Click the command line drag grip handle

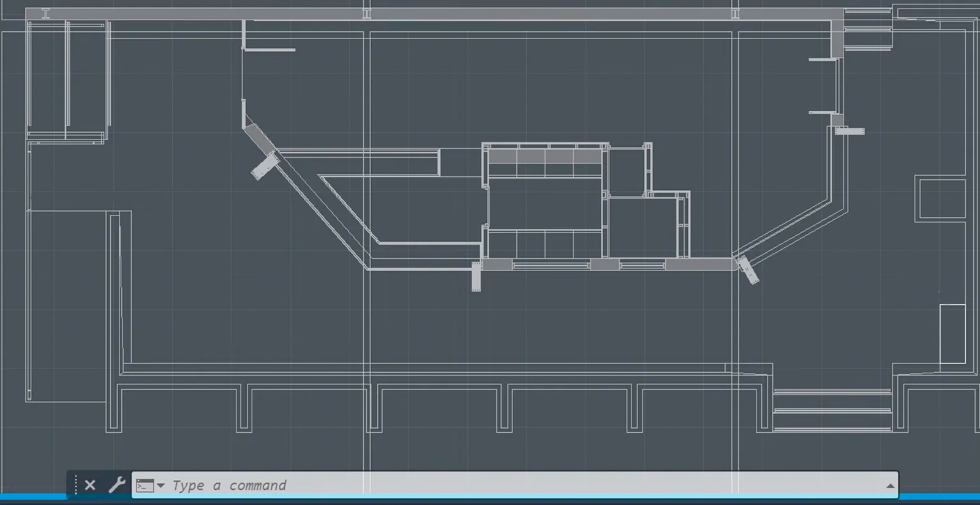click(x=76, y=485)
